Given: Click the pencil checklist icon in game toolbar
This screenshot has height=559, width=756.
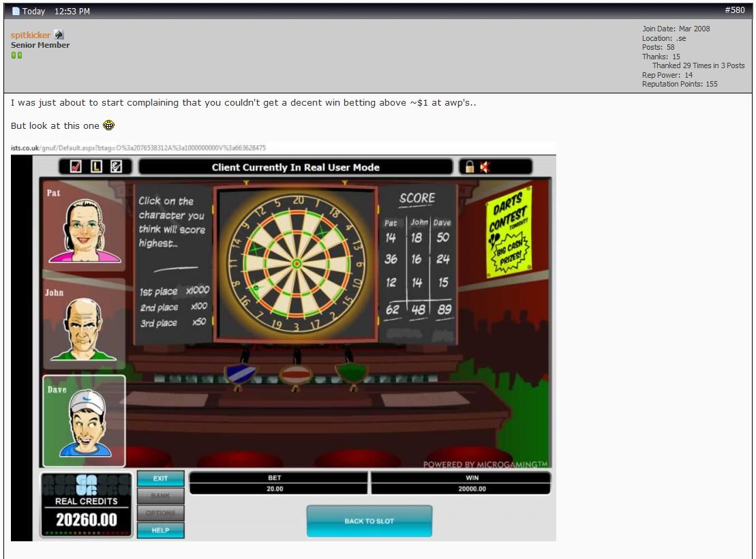Looking at the screenshot, I should point(116,167).
